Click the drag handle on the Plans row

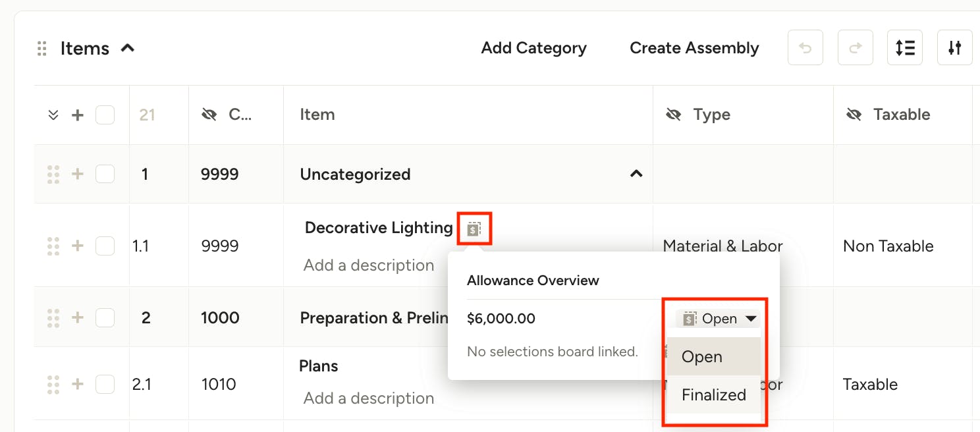(54, 384)
